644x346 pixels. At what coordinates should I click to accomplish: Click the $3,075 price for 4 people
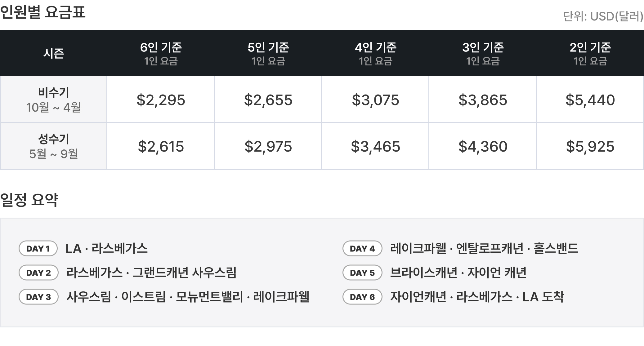click(x=375, y=100)
